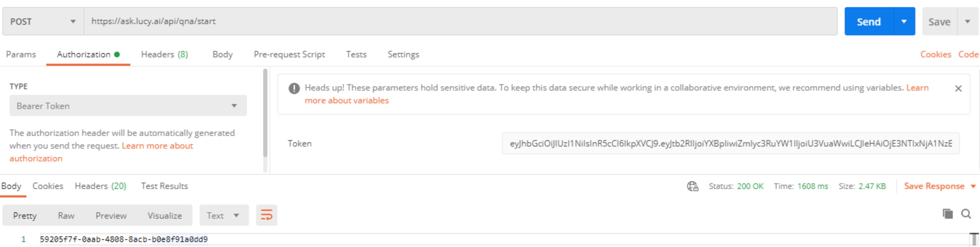Open the Cookies link at top right
This screenshot has width=980, height=247.
coord(935,54)
